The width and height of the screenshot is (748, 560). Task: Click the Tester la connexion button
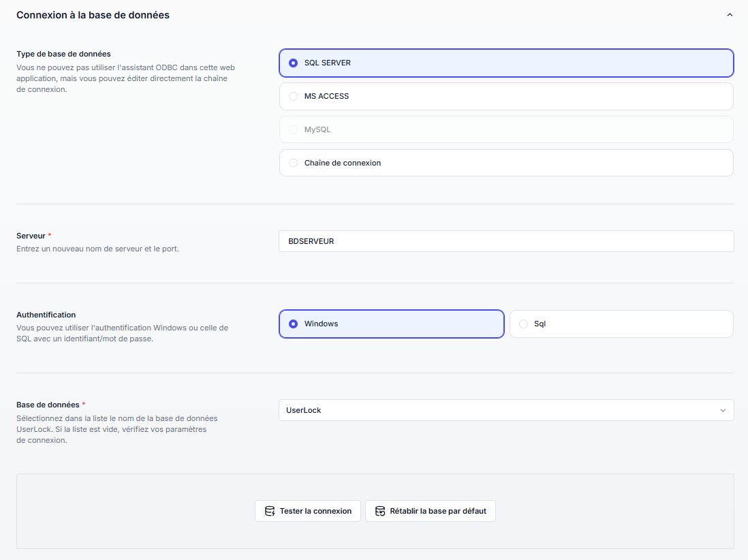[308, 511]
